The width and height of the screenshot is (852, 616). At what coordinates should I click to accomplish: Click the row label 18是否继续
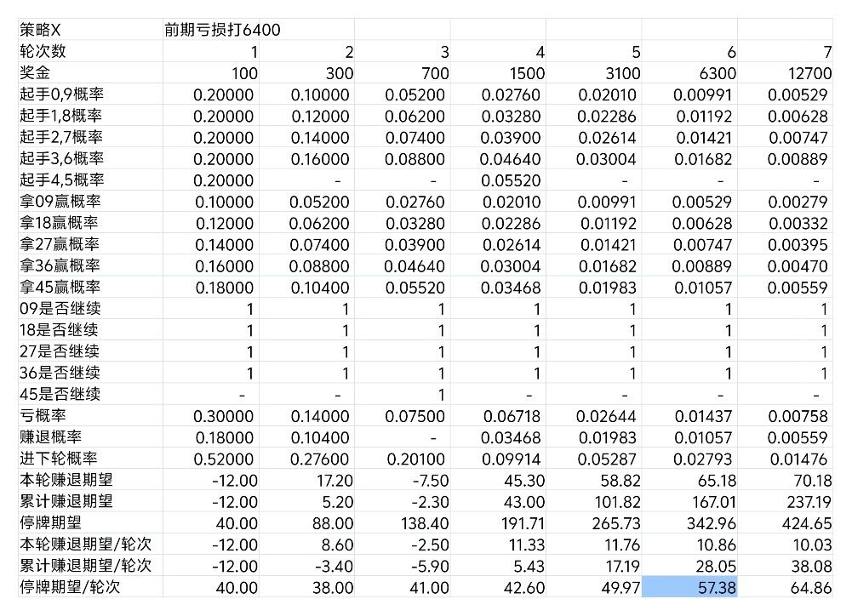click(59, 330)
